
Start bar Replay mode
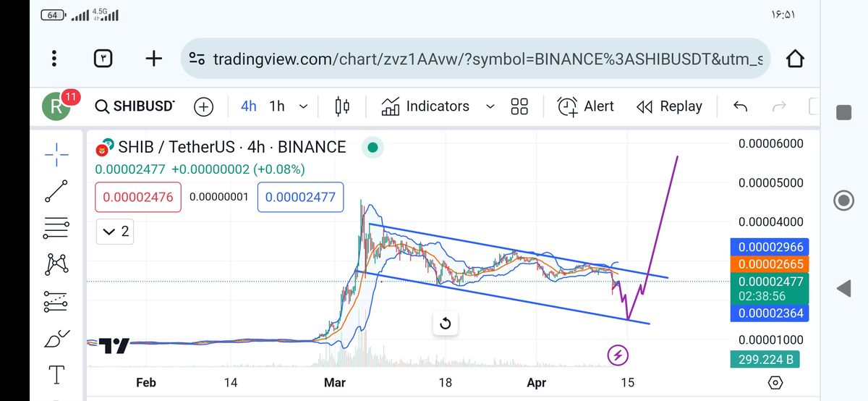point(669,106)
